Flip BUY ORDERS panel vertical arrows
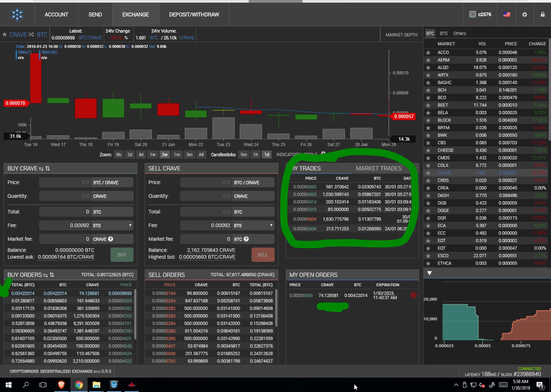 tap(52, 275)
